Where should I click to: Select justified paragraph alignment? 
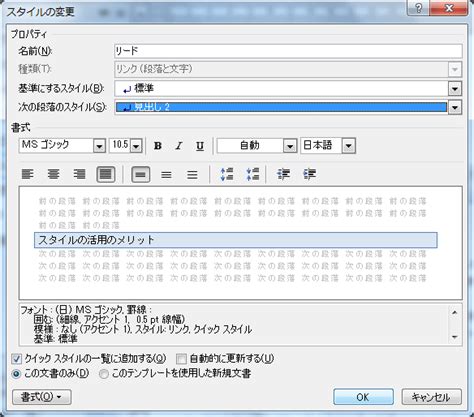point(106,174)
